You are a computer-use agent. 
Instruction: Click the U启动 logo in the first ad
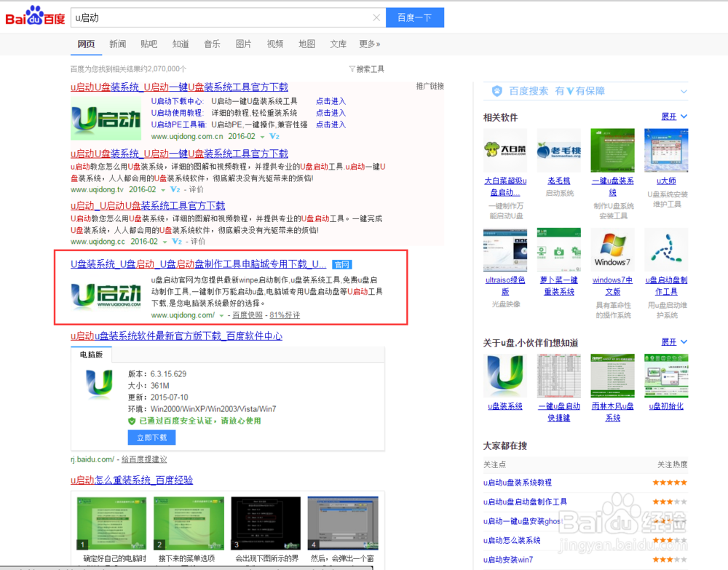(106, 119)
